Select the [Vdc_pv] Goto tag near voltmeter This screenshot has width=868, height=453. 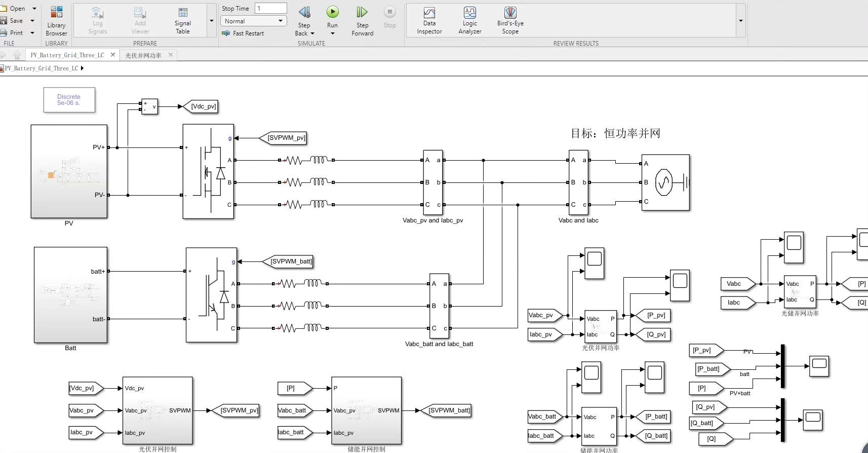pyautogui.click(x=201, y=106)
